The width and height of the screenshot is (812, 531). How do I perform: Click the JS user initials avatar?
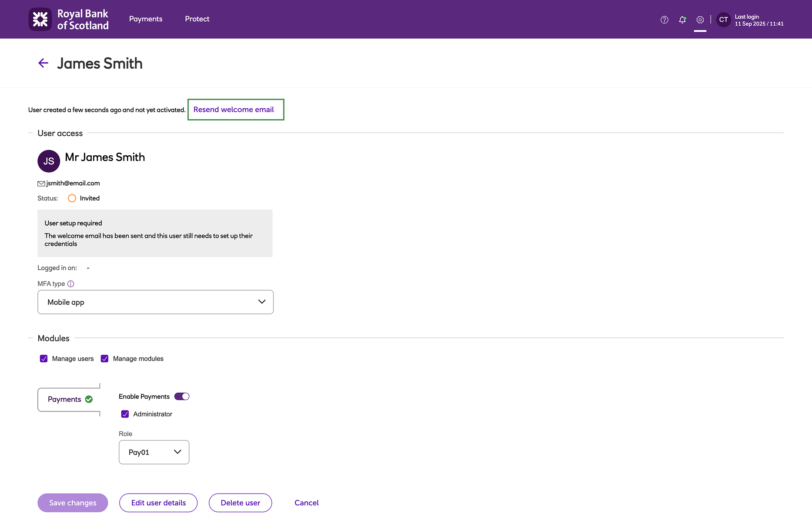49,161
